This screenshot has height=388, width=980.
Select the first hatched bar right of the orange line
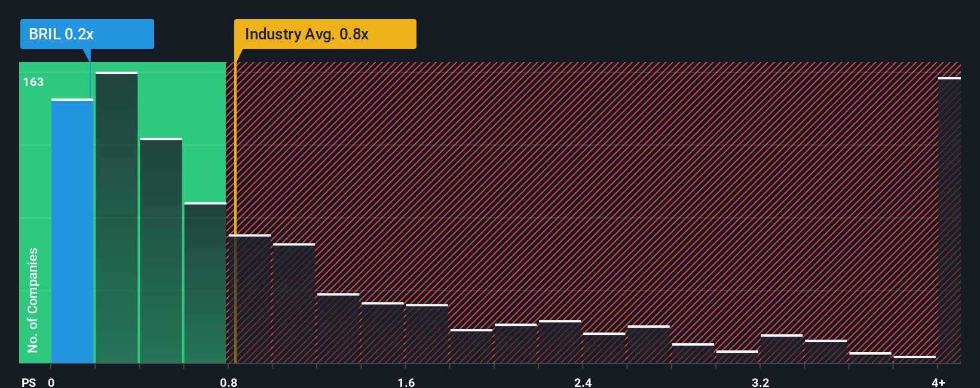(249, 299)
